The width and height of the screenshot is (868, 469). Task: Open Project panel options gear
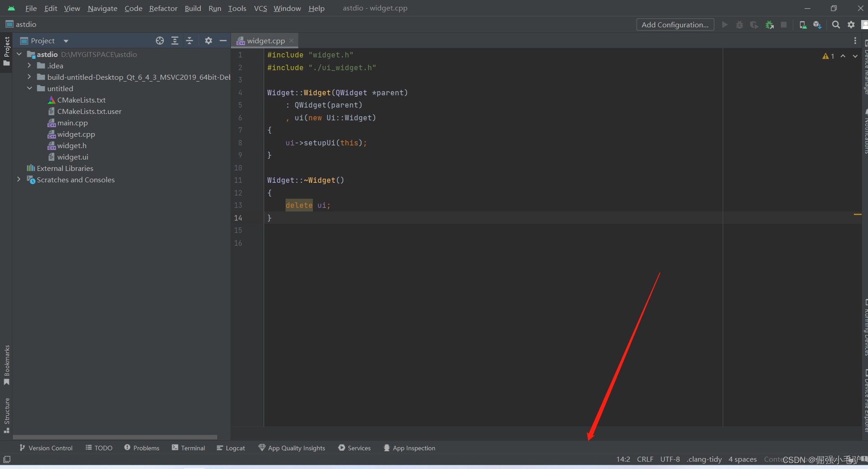209,41
